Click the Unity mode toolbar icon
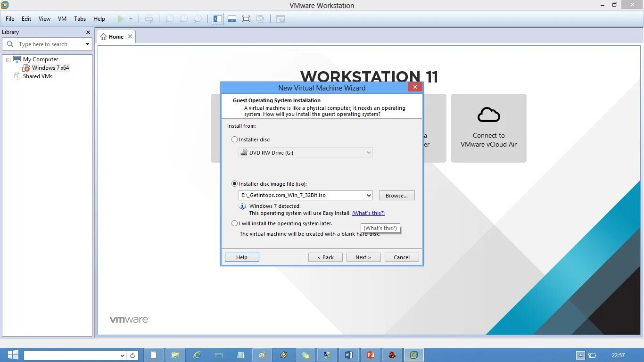This screenshot has width=644, height=362. click(x=260, y=19)
